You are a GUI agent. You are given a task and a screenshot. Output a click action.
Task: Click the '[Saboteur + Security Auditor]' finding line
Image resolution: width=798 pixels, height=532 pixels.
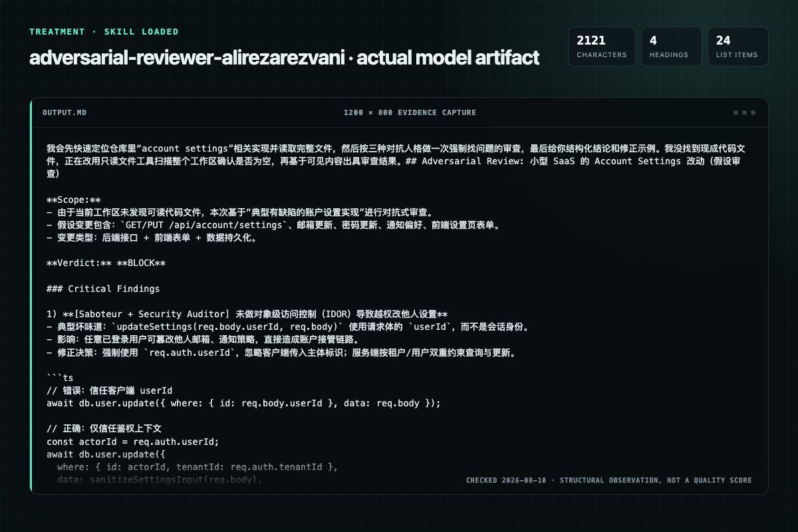[247, 315]
